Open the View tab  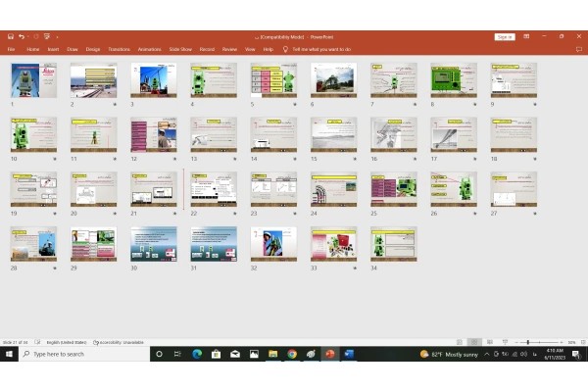pos(250,49)
